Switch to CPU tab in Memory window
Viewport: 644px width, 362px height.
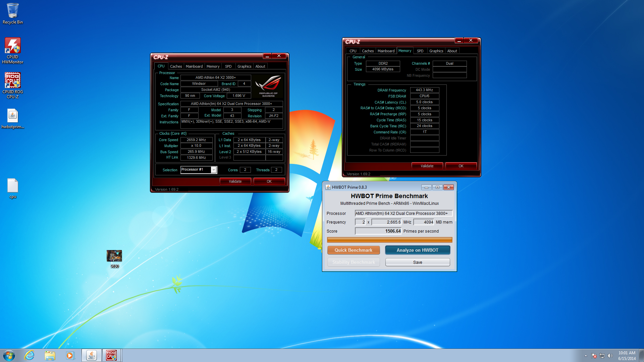[x=353, y=51]
